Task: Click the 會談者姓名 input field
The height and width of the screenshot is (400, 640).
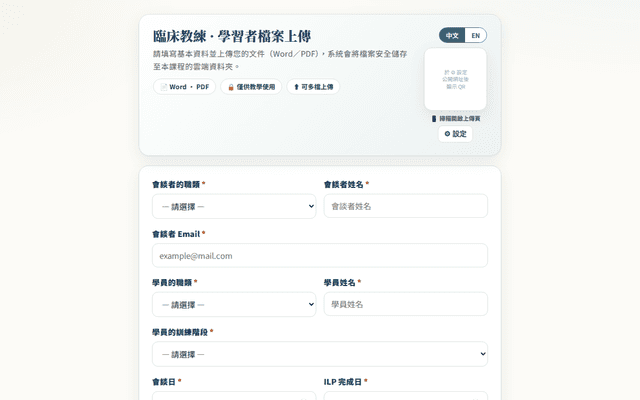Action: [406, 206]
